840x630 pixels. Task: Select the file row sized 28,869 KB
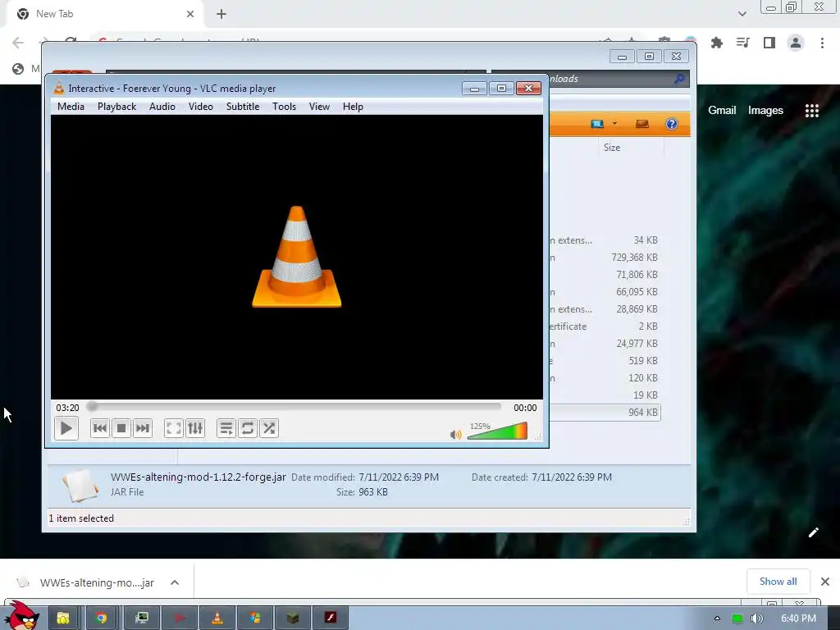pos(605,309)
